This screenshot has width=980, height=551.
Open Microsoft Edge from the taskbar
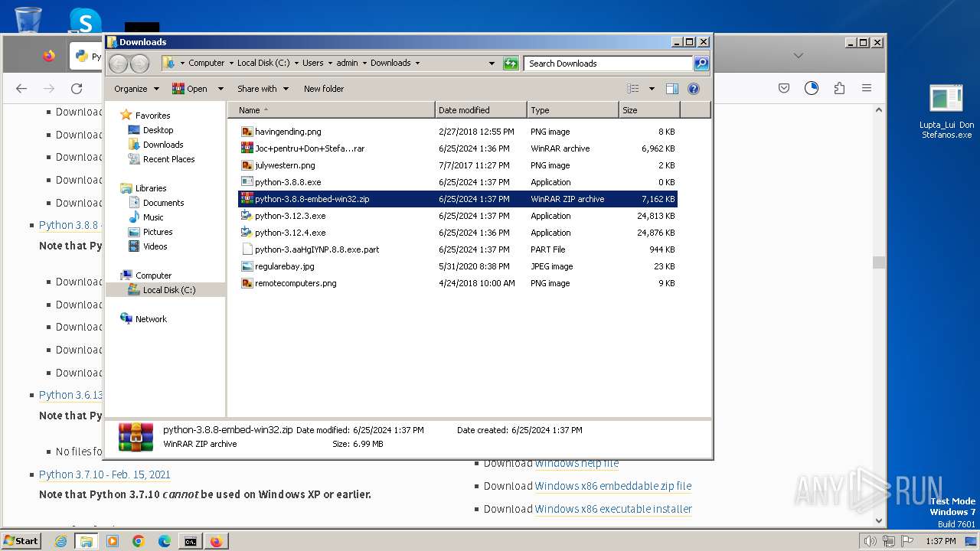tap(165, 541)
